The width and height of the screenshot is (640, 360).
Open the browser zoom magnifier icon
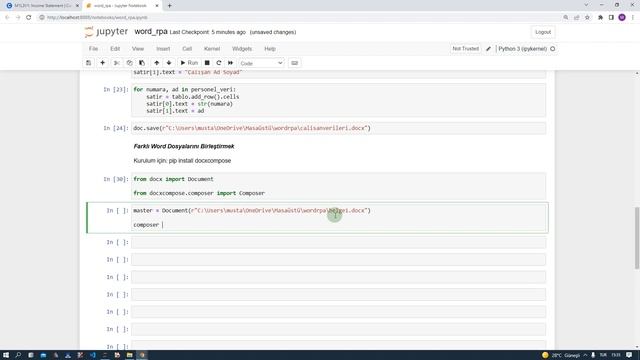click(566, 18)
